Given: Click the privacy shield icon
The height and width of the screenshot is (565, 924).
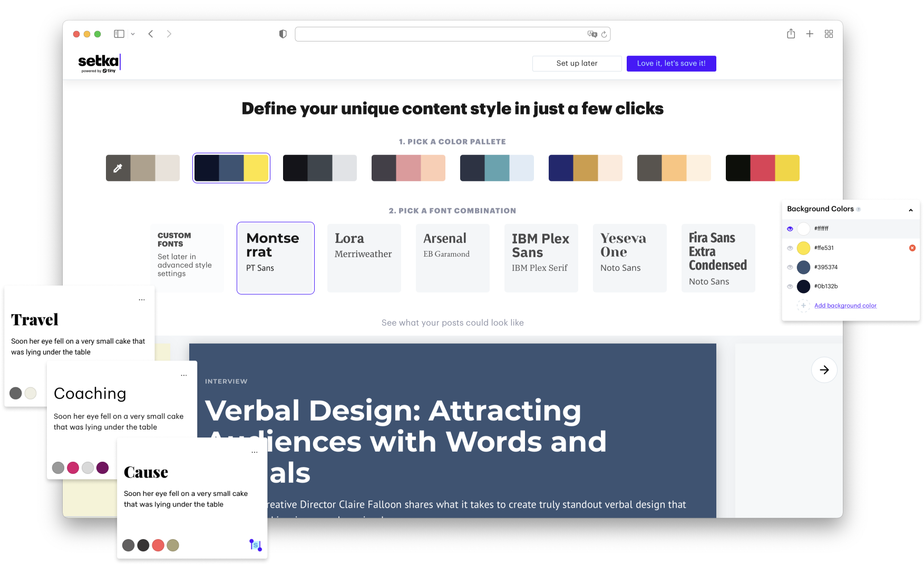Looking at the screenshot, I should pyautogui.click(x=283, y=34).
